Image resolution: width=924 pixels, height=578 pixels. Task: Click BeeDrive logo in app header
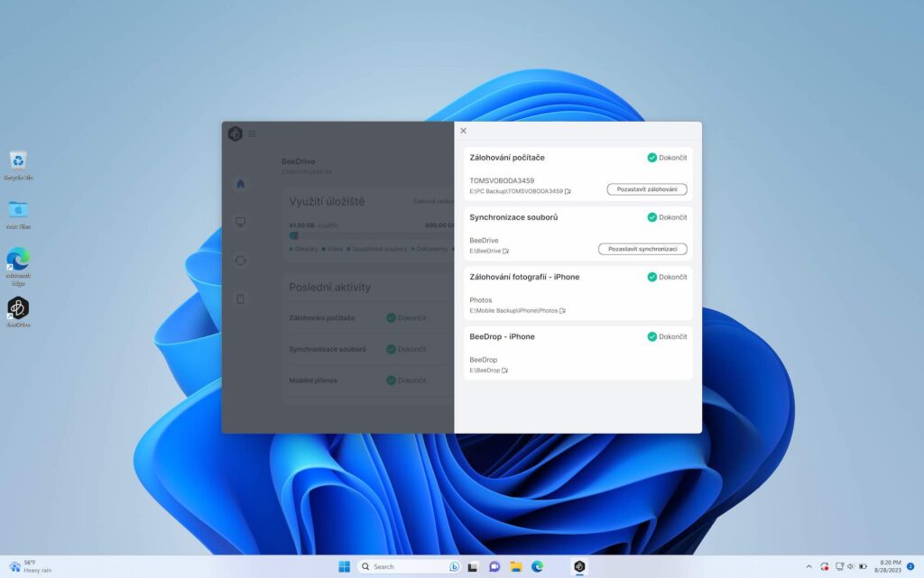(236, 133)
